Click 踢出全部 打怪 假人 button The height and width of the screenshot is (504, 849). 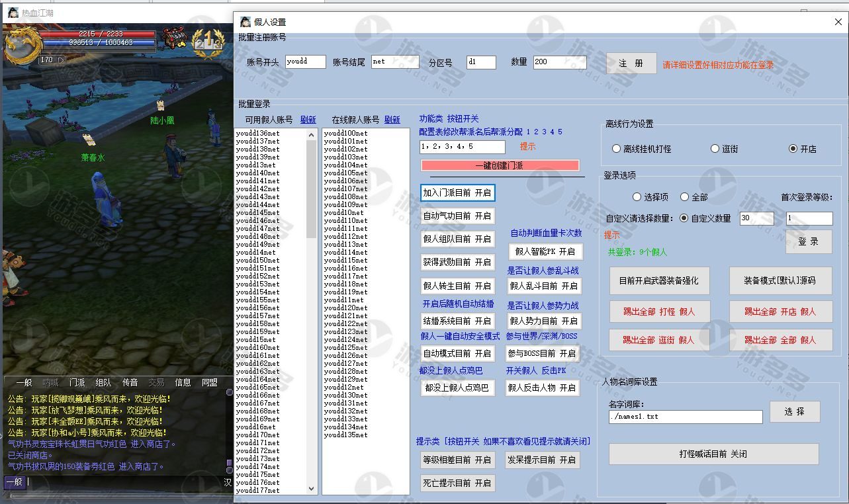658,312
